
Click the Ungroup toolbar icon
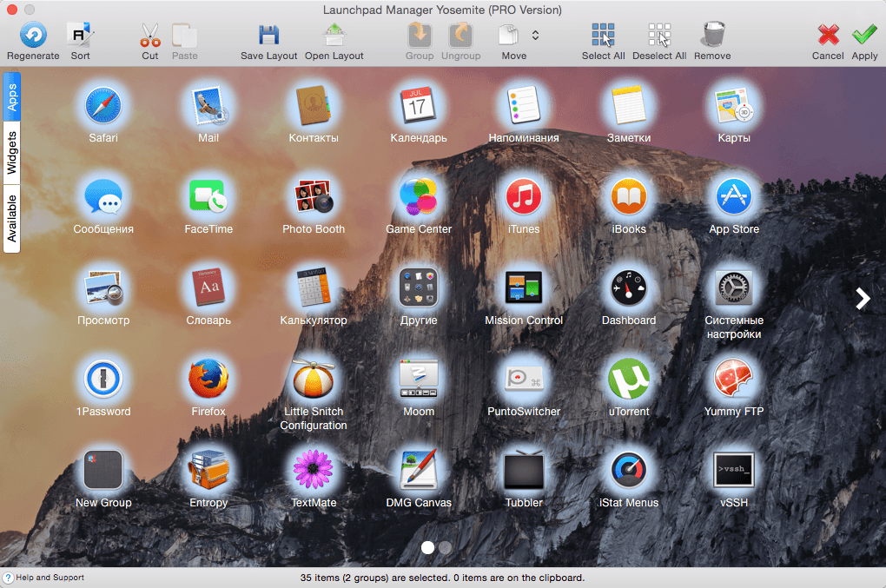pyautogui.click(x=460, y=35)
